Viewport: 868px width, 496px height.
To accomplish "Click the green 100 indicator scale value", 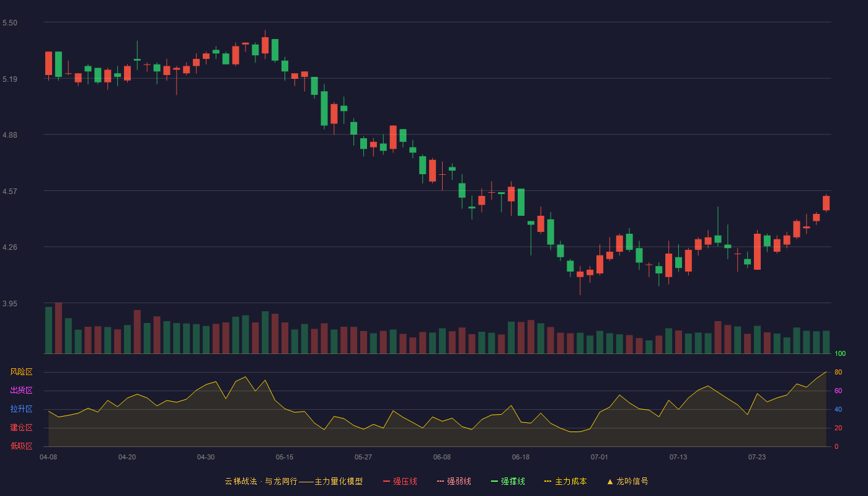I will point(840,354).
